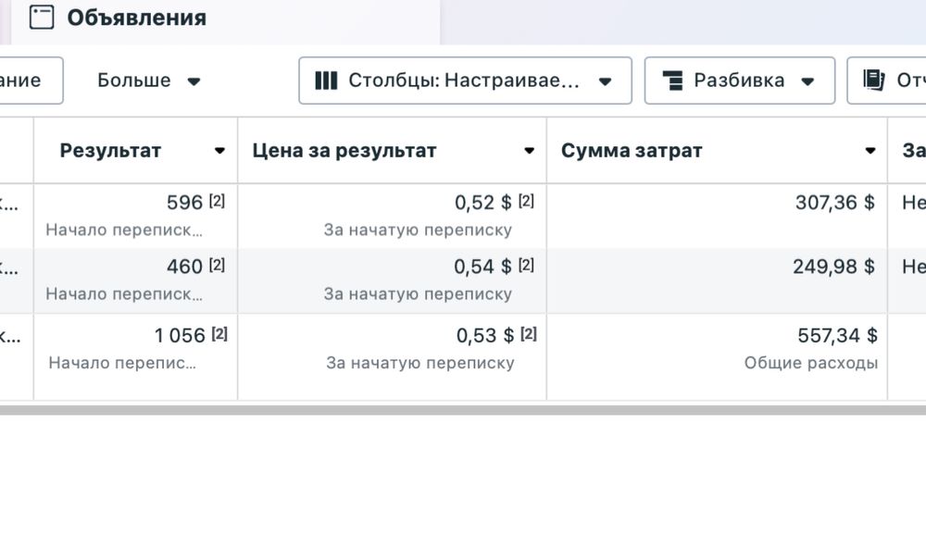Click the total spend 557,34 $
Image resolution: width=926 pixels, height=560 pixels.
[837, 336]
